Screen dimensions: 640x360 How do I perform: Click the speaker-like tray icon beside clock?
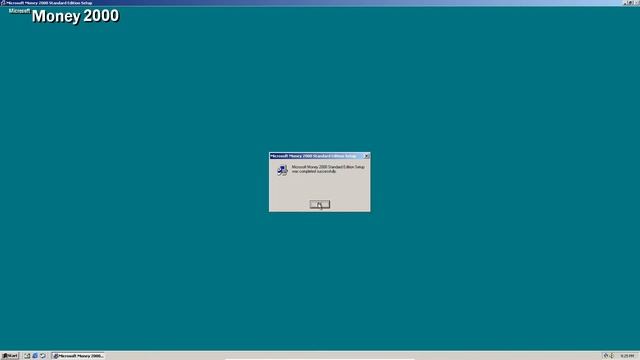click(612, 356)
